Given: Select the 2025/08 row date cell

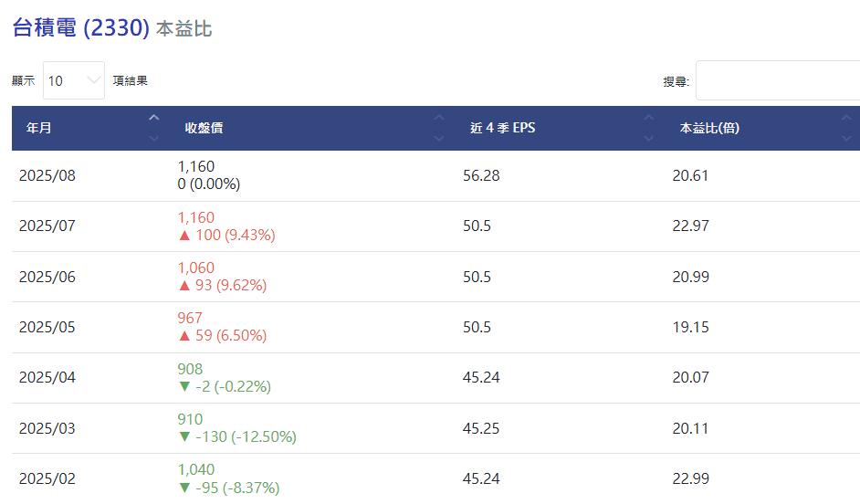Looking at the screenshot, I should click(47, 175).
